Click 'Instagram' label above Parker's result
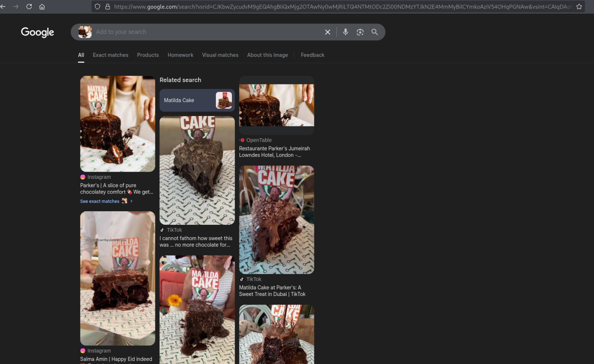Image resolution: width=594 pixels, height=364 pixels. pyautogui.click(x=99, y=177)
